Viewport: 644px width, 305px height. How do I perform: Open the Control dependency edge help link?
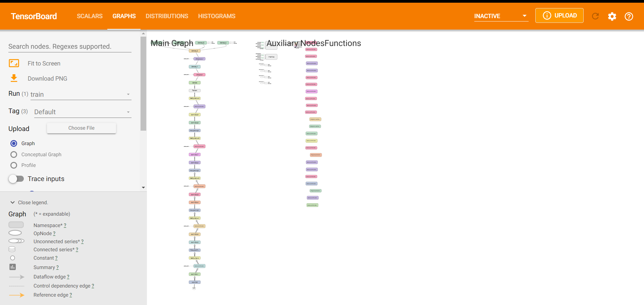(93, 286)
